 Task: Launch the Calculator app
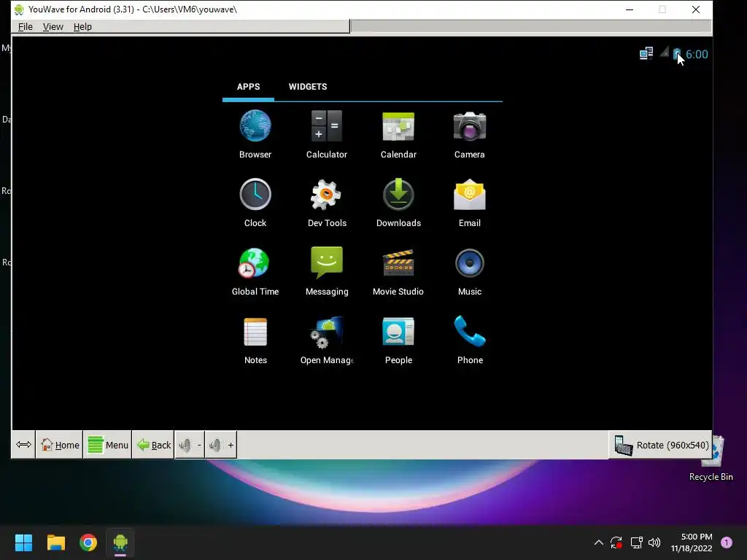(326, 134)
